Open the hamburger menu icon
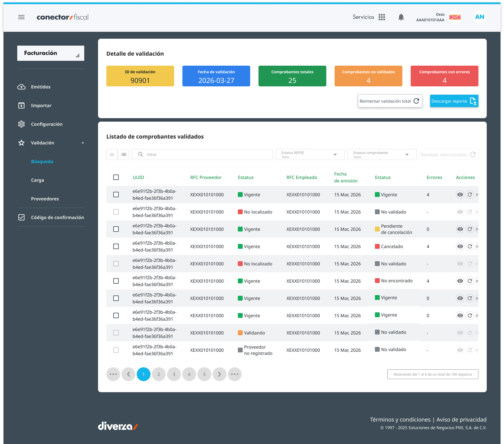The height and width of the screenshot is (444, 504). [x=21, y=17]
